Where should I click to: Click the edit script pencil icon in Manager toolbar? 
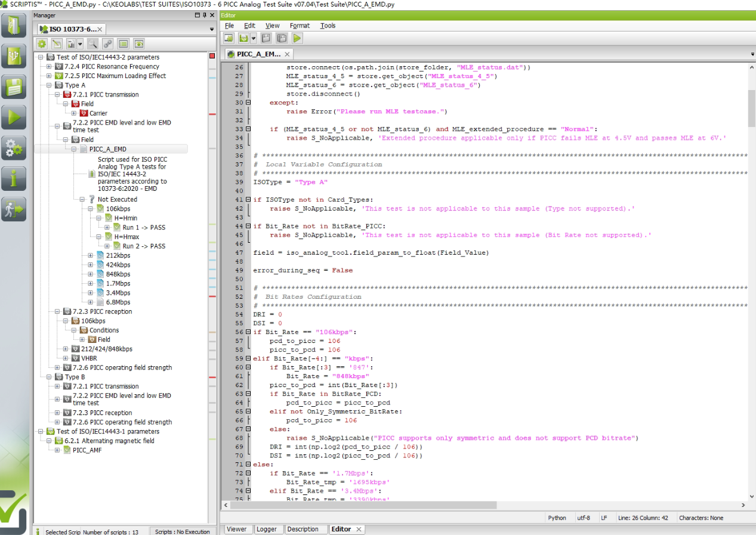point(57,44)
